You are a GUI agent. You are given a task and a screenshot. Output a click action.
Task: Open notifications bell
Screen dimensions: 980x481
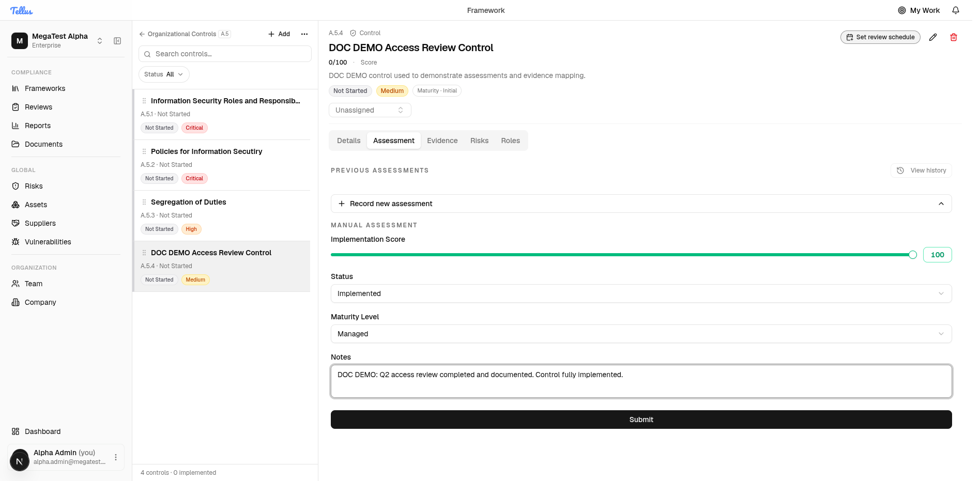956,10
